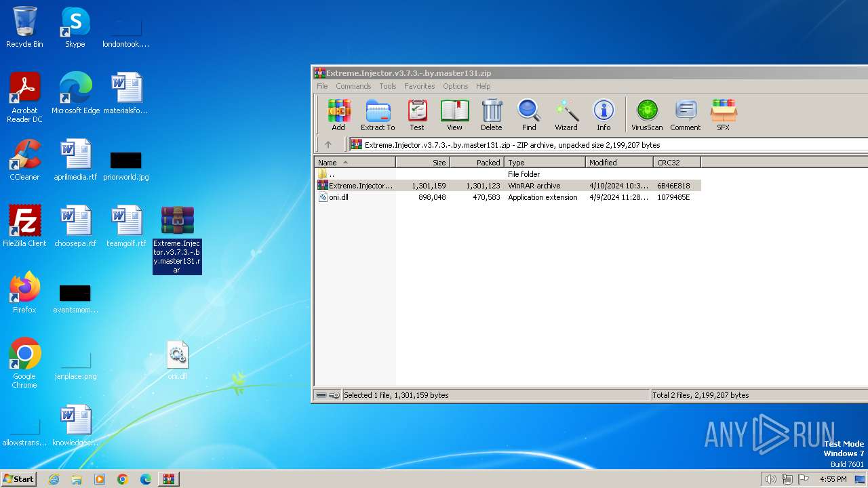Image resolution: width=868 pixels, height=488 pixels.
Task: Select the FileZilla Client desktop shortcut
Action: pos(24,226)
